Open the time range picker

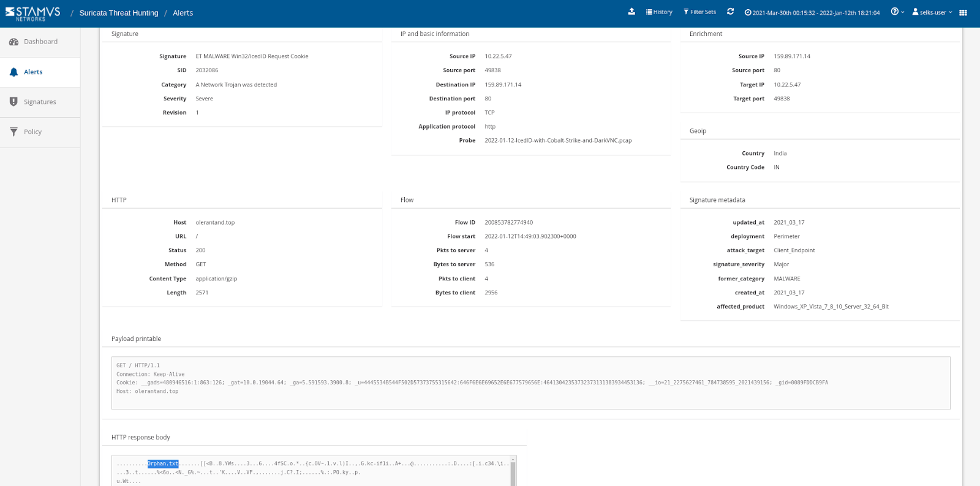point(812,12)
